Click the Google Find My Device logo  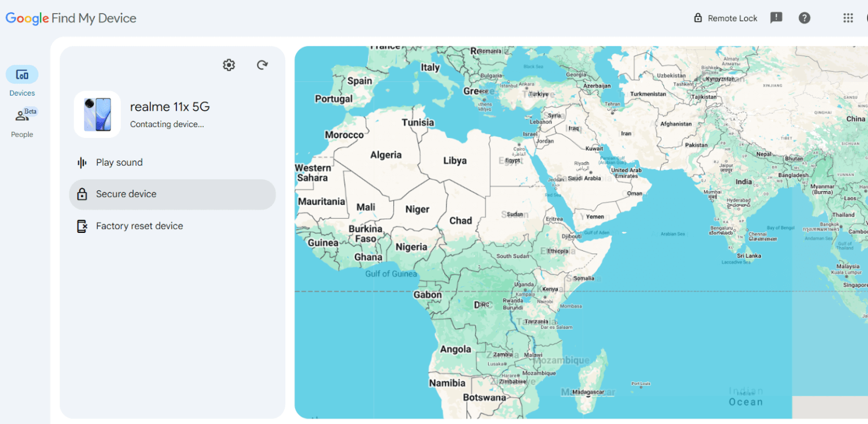click(x=70, y=18)
